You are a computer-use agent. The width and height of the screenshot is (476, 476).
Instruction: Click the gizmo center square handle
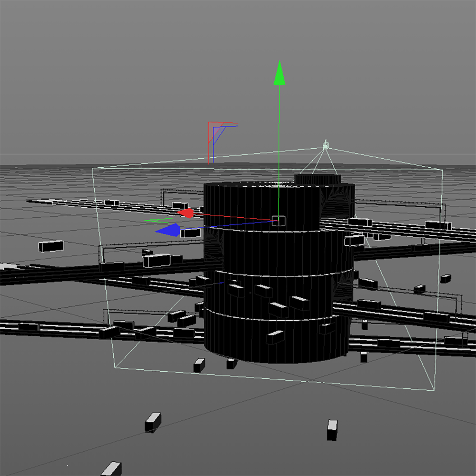pos(278,221)
